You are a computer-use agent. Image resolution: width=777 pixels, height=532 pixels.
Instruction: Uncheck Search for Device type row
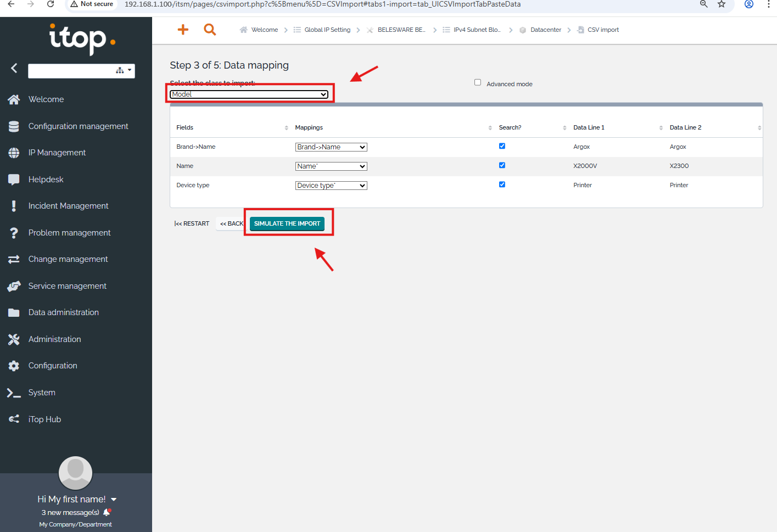click(x=502, y=184)
